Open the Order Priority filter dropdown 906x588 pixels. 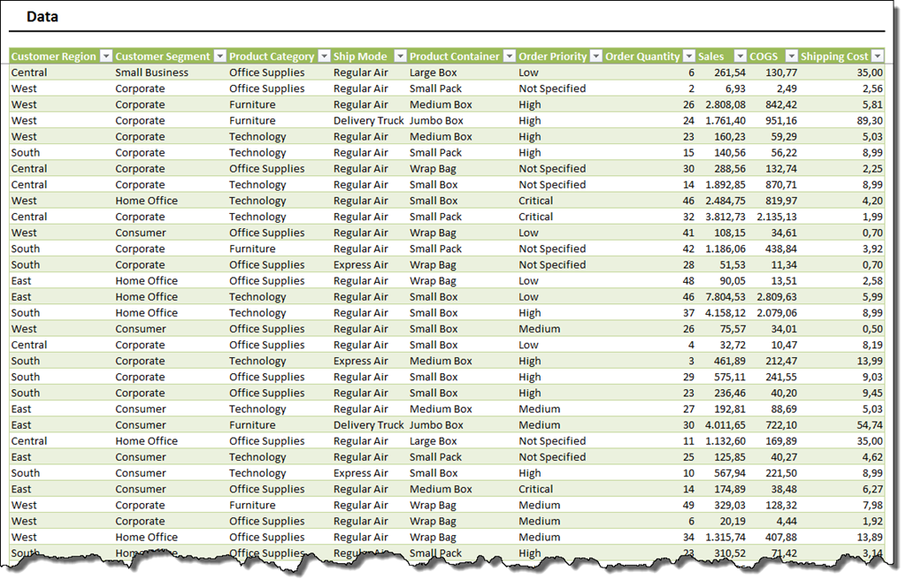coord(595,56)
